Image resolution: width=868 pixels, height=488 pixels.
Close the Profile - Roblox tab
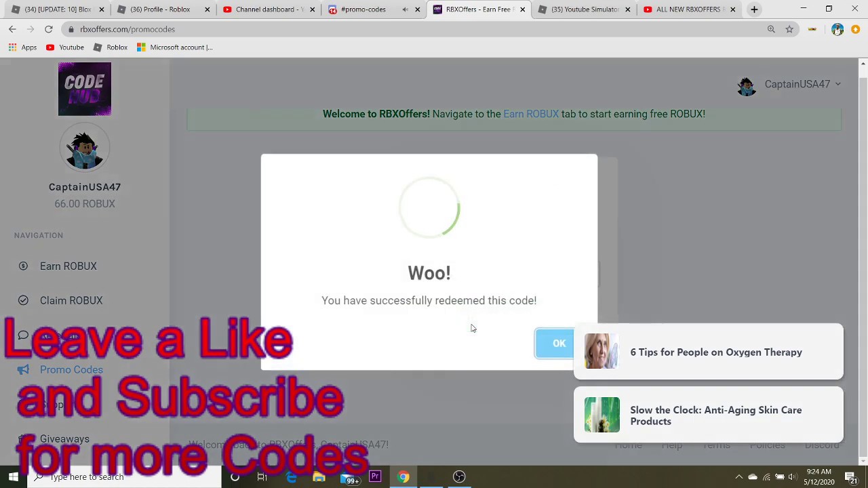[x=207, y=9]
